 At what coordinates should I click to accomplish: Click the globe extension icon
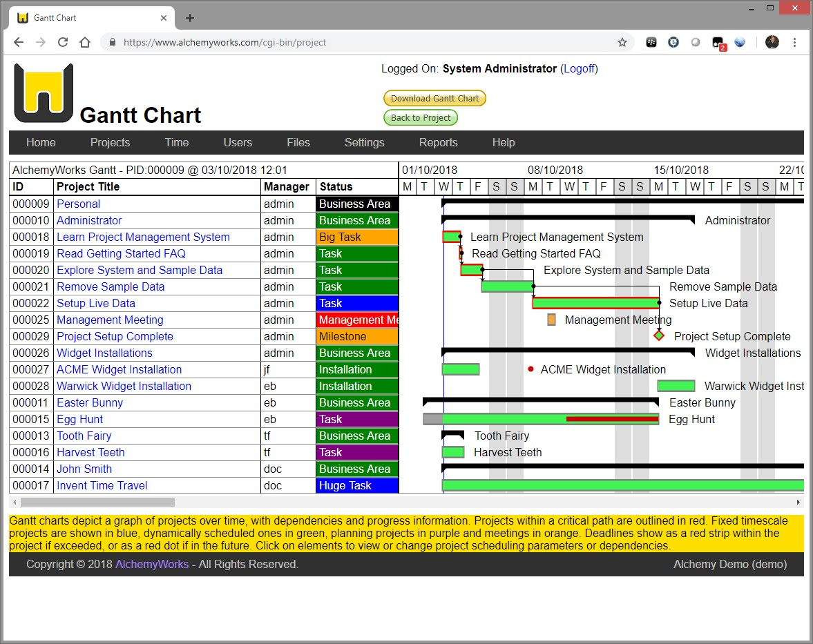coord(740,43)
